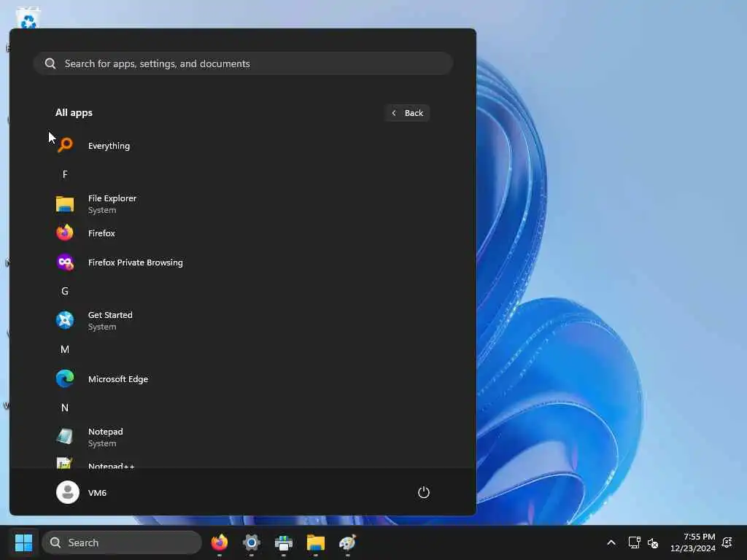
Task: Open the printer app on taskbar
Action: coord(284,542)
